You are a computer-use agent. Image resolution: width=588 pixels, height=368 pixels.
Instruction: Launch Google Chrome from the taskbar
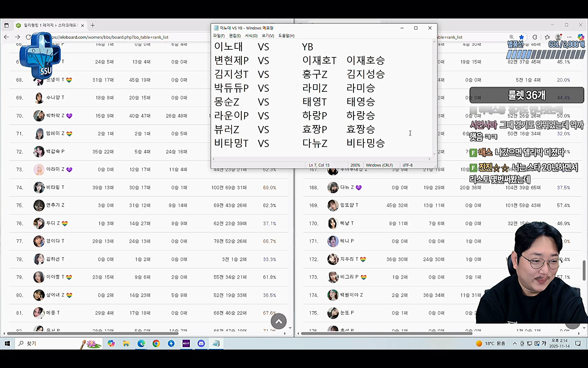(156, 343)
